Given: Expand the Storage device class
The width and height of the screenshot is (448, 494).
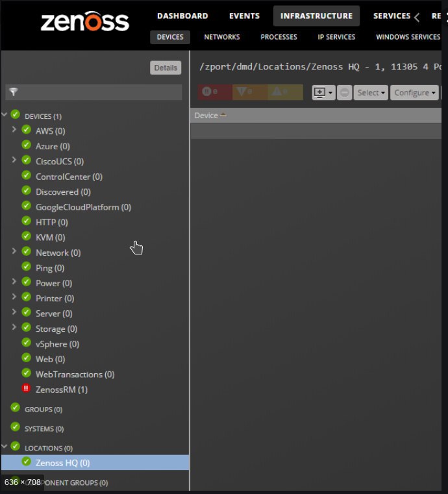Looking at the screenshot, I should tap(14, 327).
